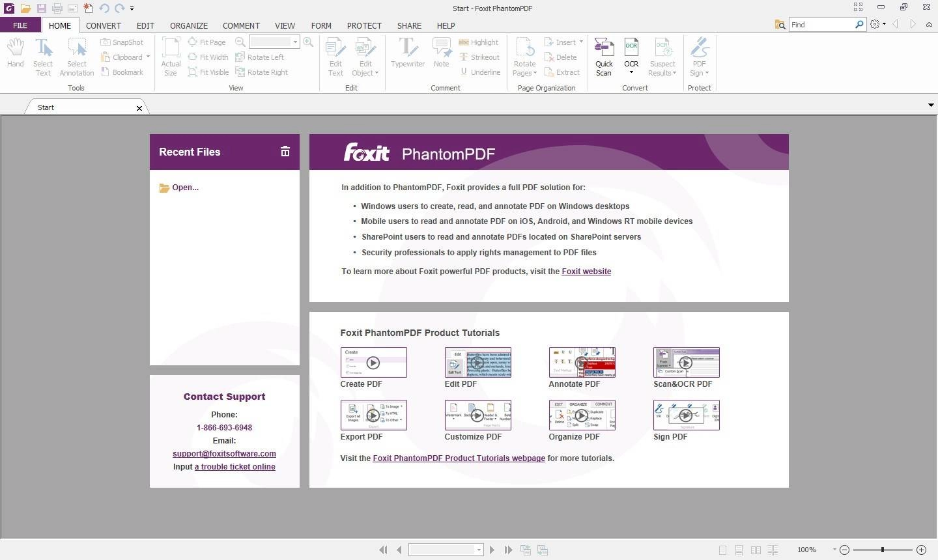
Task: Click the Edit Text tool
Action: (x=335, y=57)
